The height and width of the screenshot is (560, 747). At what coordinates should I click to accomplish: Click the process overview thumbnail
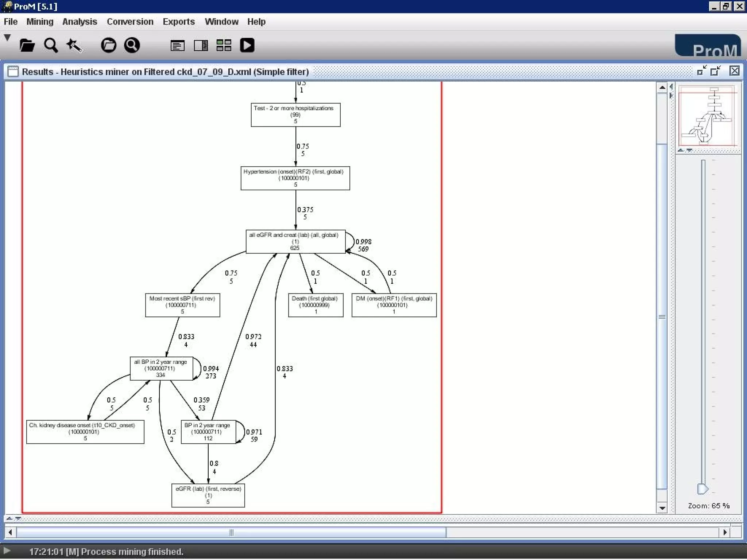click(x=708, y=116)
